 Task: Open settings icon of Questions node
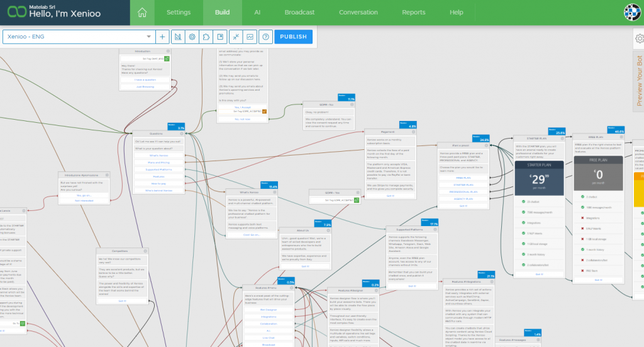point(181,134)
